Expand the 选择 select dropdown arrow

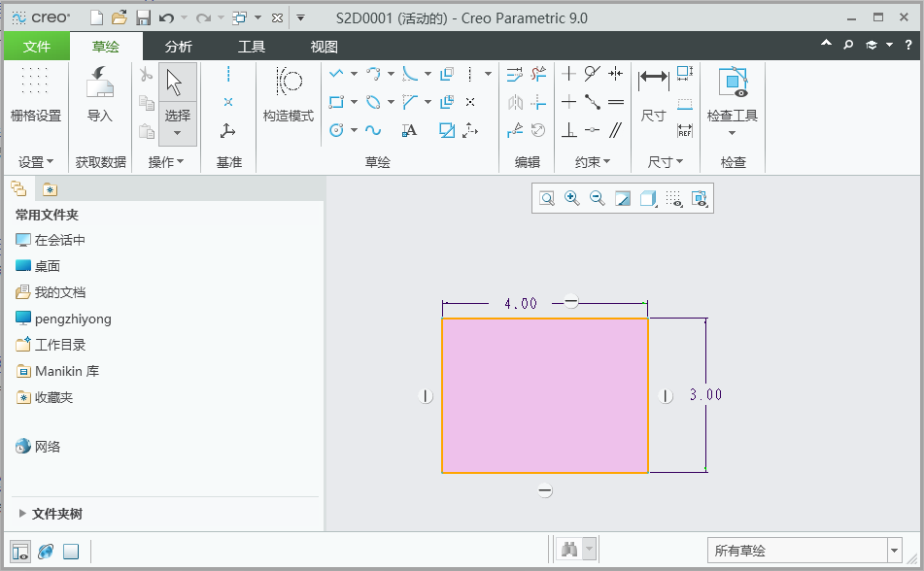(x=178, y=133)
